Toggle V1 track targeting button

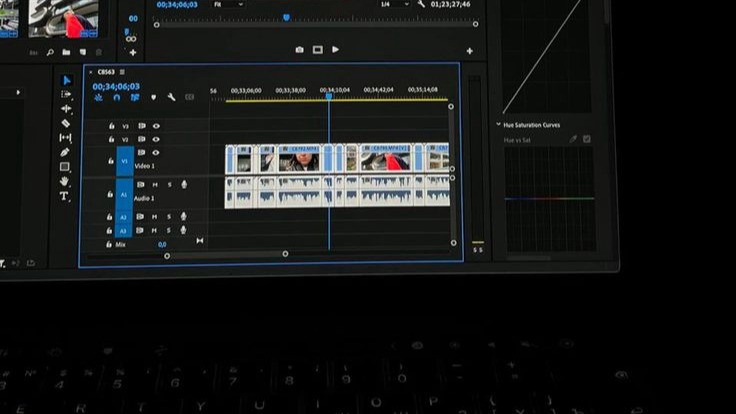click(x=124, y=161)
